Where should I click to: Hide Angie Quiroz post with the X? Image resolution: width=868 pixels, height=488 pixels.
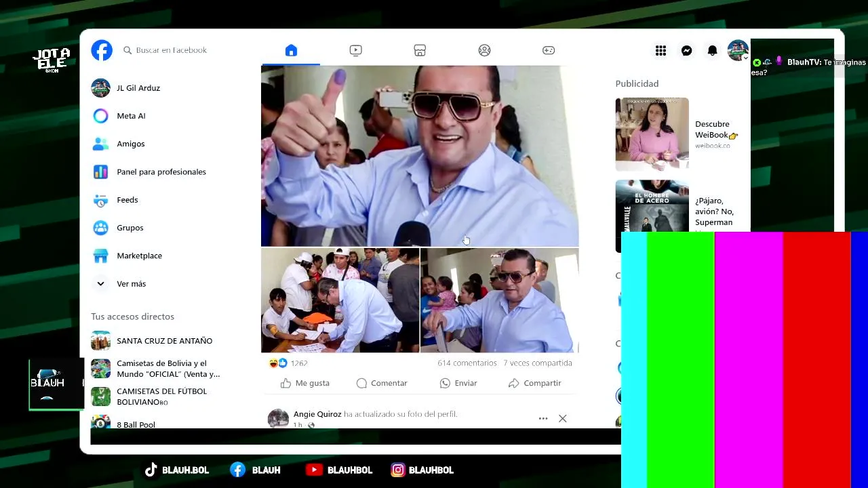tap(563, 418)
